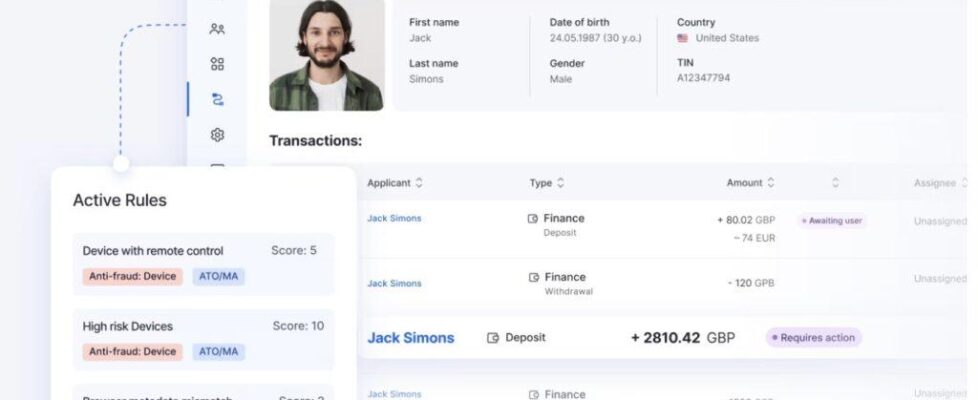The height and width of the screenshot is (400, 978).
Task: Select the ATO/MA tag under High risk Devices
Action: click(218, 352)
